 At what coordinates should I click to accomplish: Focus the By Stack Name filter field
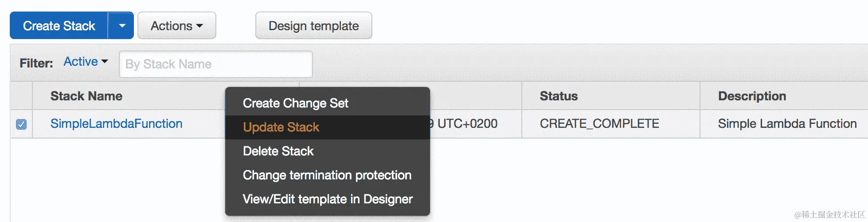pyautogui.click(x=215, y=64)
